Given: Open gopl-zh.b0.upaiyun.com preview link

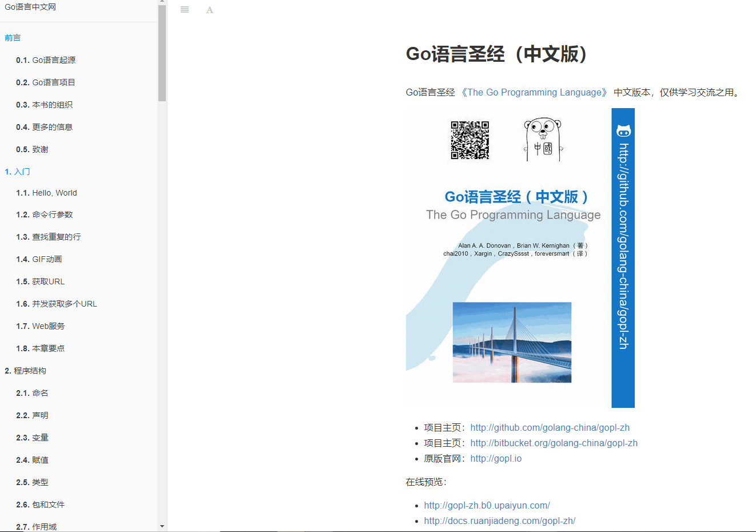Looking at the screenshot, I should [487, 505].
